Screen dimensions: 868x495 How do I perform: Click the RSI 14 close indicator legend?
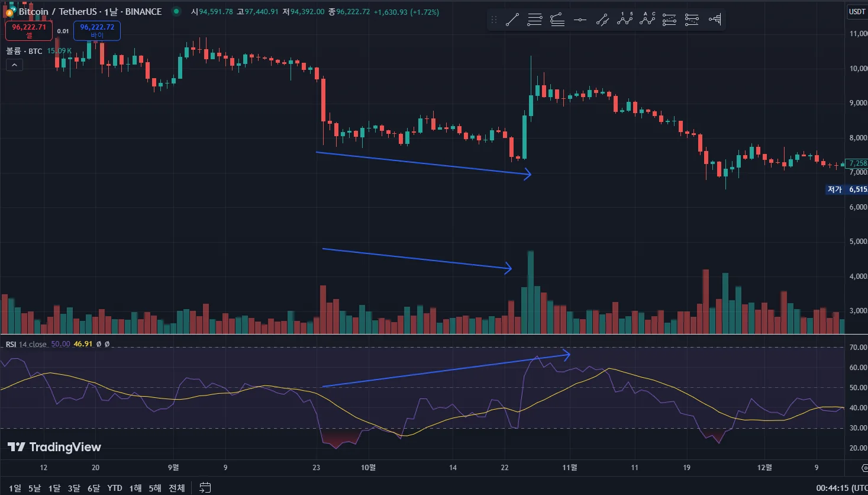[x=26, y=344]
